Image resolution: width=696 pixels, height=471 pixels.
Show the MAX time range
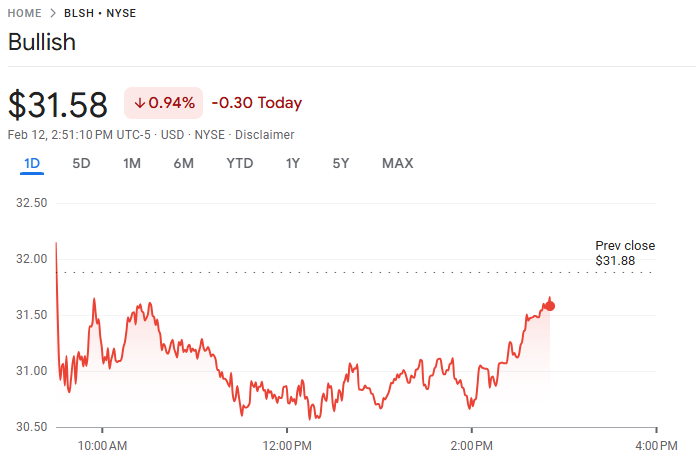pos(397,163)
